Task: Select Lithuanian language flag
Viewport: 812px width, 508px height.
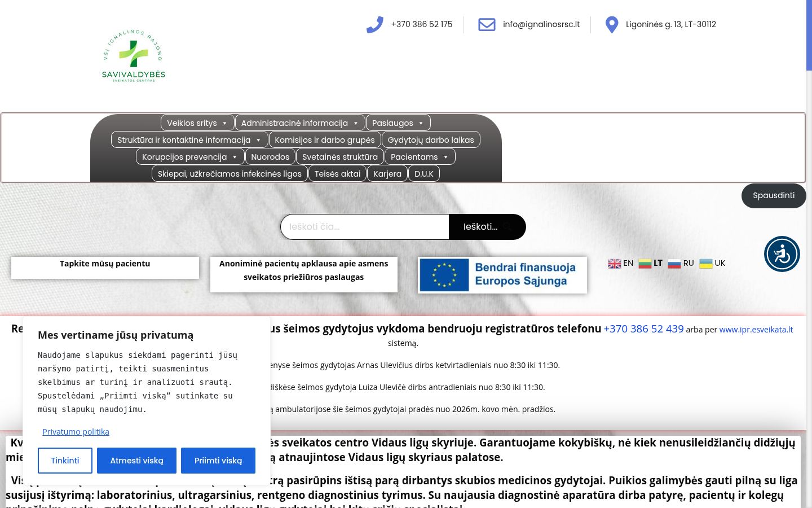Action: 645,264
